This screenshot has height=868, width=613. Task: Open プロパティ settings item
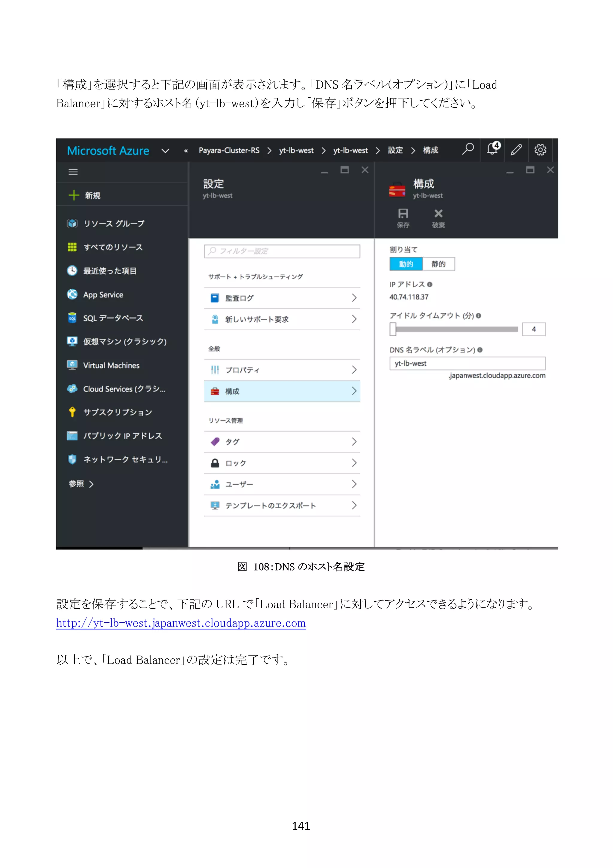click(282, 370)
